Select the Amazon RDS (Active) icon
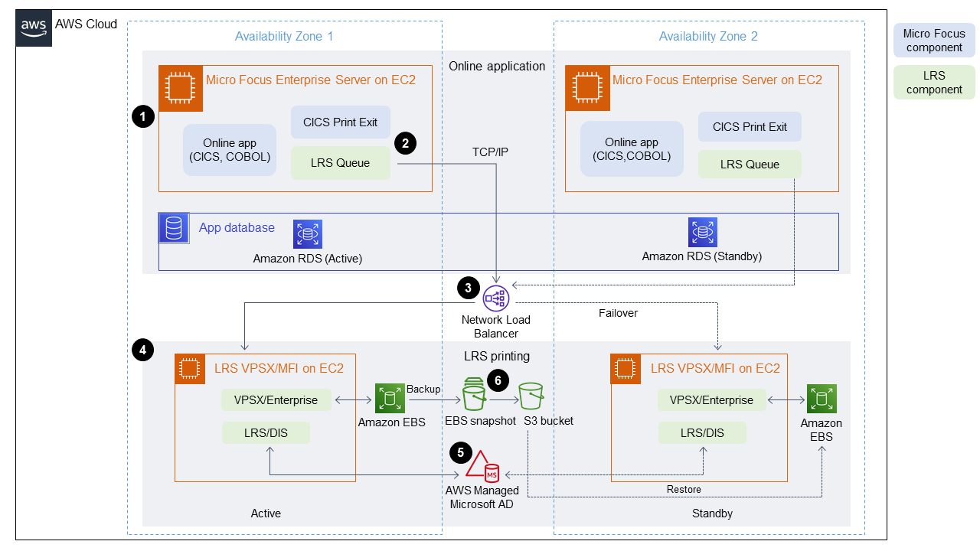980x551 pixels. click(x=308, y=234)
